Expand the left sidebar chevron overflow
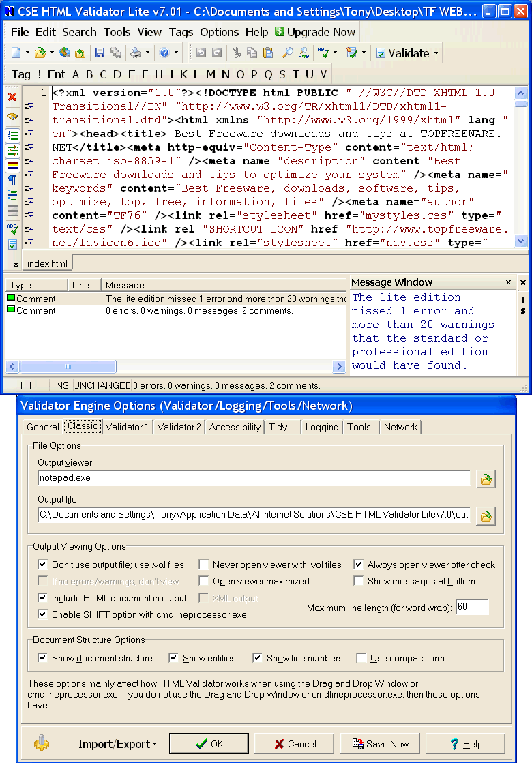The height and width of the screenshot is (763, 532). click(x=16, y=265)
